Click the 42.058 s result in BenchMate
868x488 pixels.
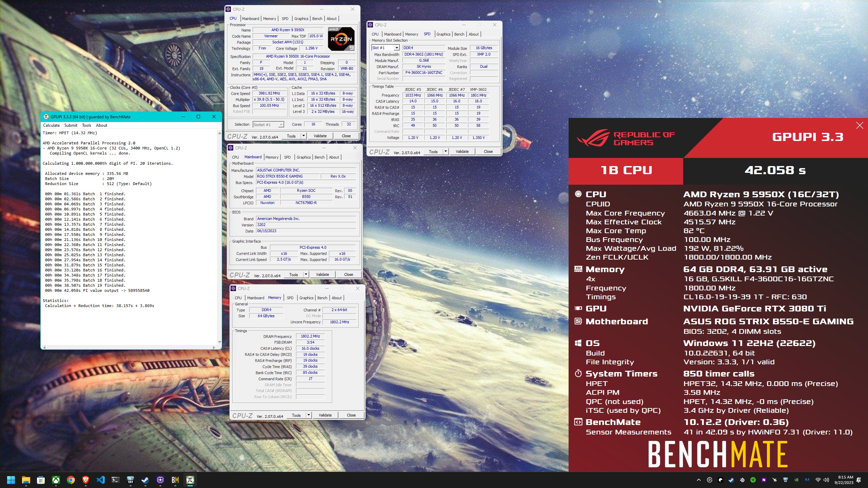click(x=775, y=170)
